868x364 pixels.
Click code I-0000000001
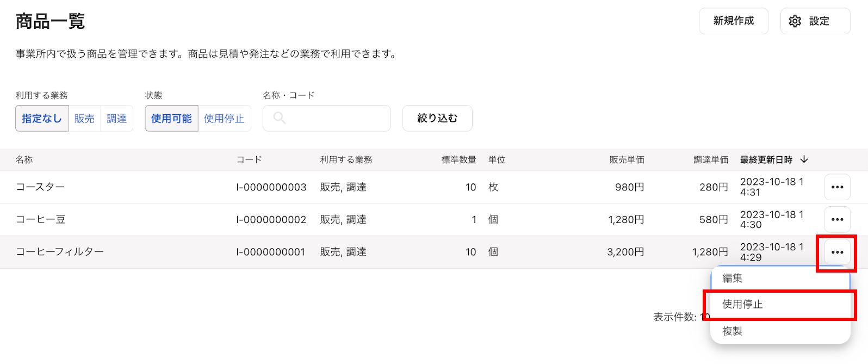pyautogui.click(x=271, y=252)
